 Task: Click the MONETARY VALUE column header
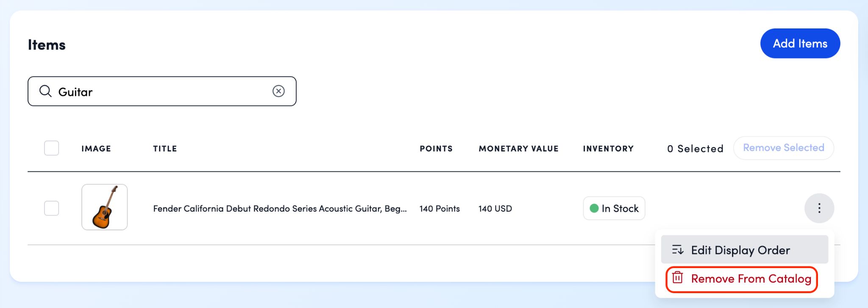[518, 149]
